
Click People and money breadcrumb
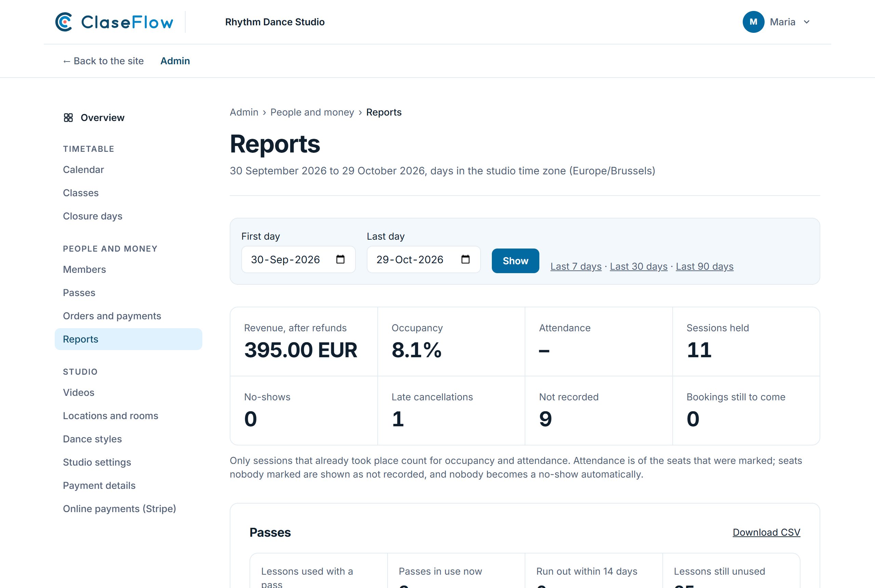click(312, 112)
